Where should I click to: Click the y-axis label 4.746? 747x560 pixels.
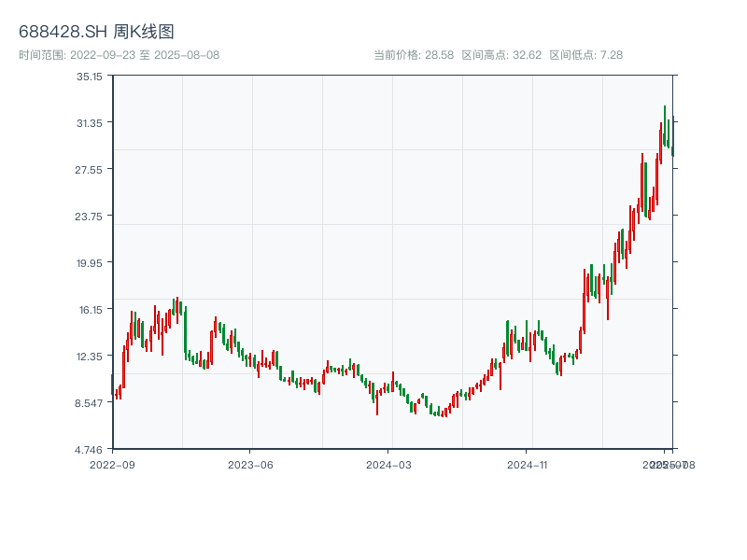pyautogui.click(x=89, y=450)
